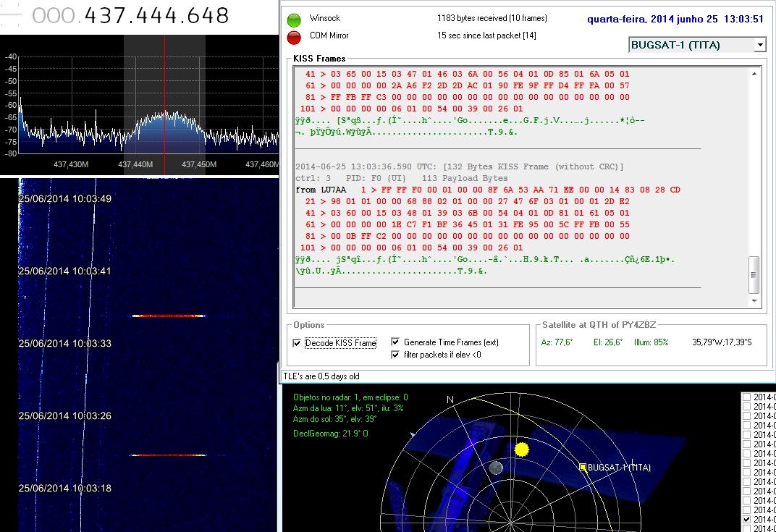Click the 'El: 26,6°' elevation value

608,342
